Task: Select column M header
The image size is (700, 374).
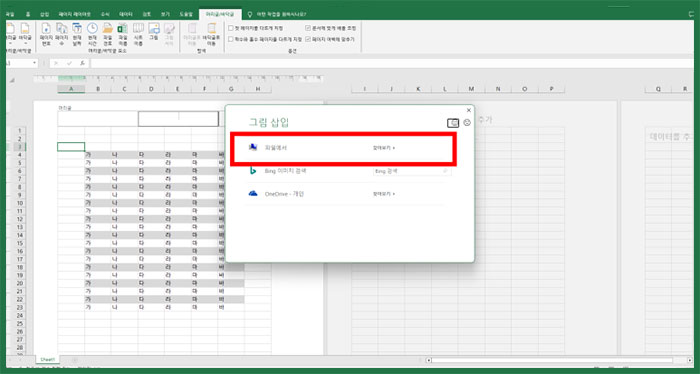Action: [471, 89]
